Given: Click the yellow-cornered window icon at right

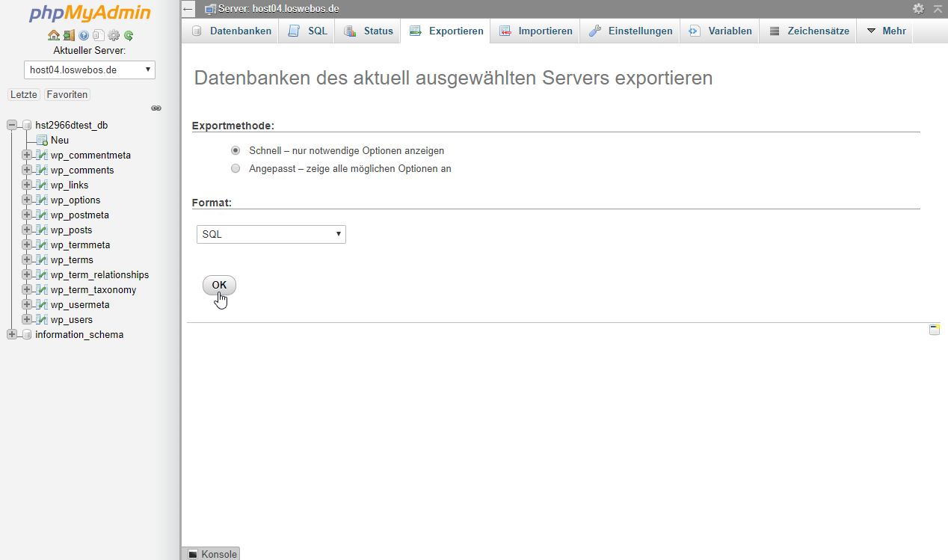Looking at the screenshot, I should point(934,330).
